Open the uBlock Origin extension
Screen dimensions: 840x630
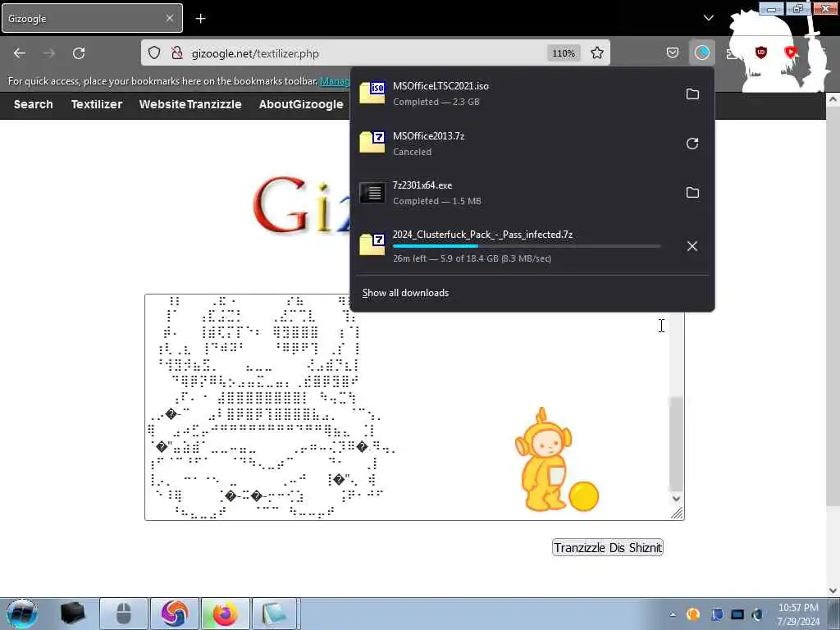(x=760, y=52)
